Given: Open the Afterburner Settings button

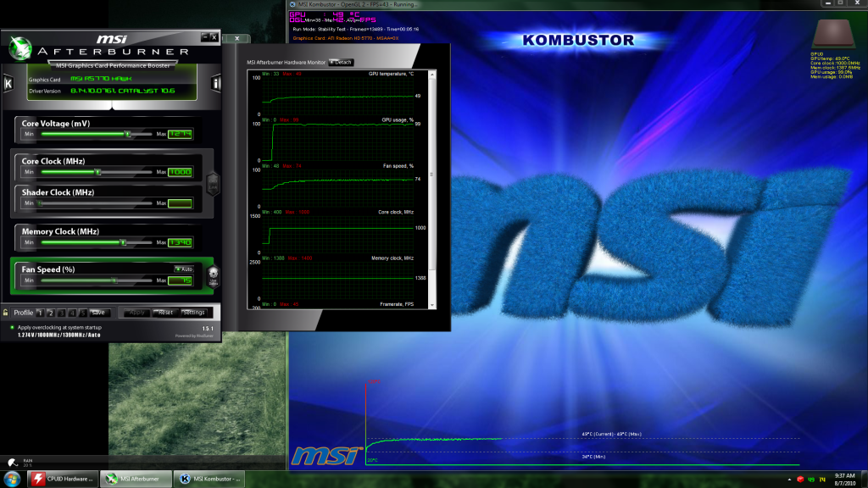Looking at the screenshot, I should pos(195,313).
